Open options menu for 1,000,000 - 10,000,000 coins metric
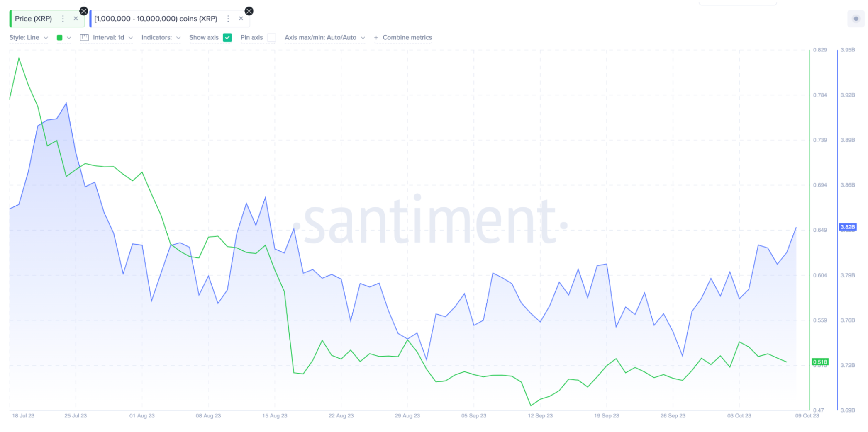868x432 pixels. pyautogui.click(x=228, y=19)
